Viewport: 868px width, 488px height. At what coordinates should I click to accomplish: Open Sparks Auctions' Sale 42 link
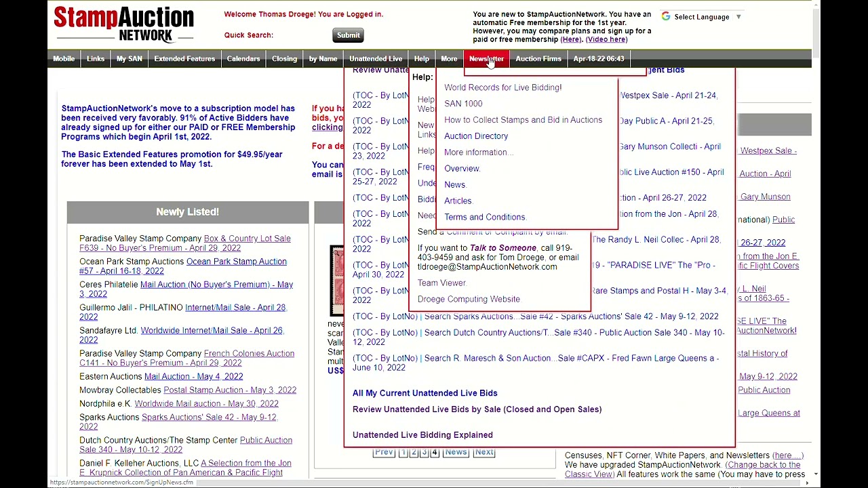click(178, 422)
